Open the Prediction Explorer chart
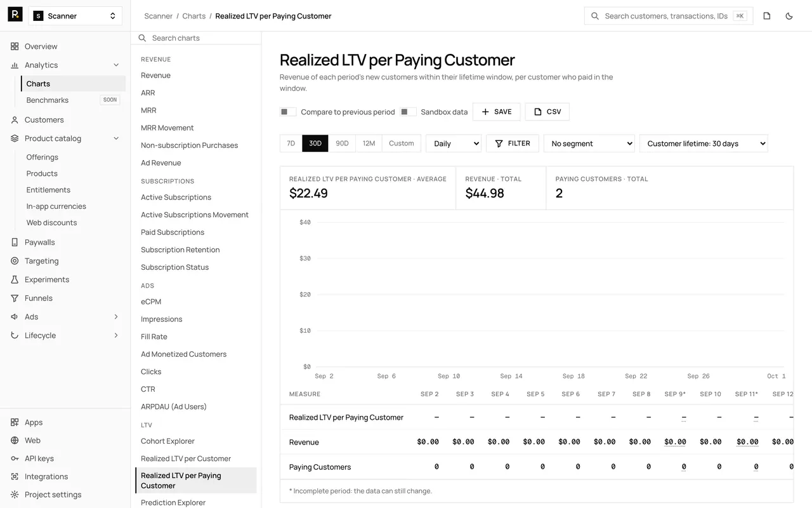 [x=173, y=502]
